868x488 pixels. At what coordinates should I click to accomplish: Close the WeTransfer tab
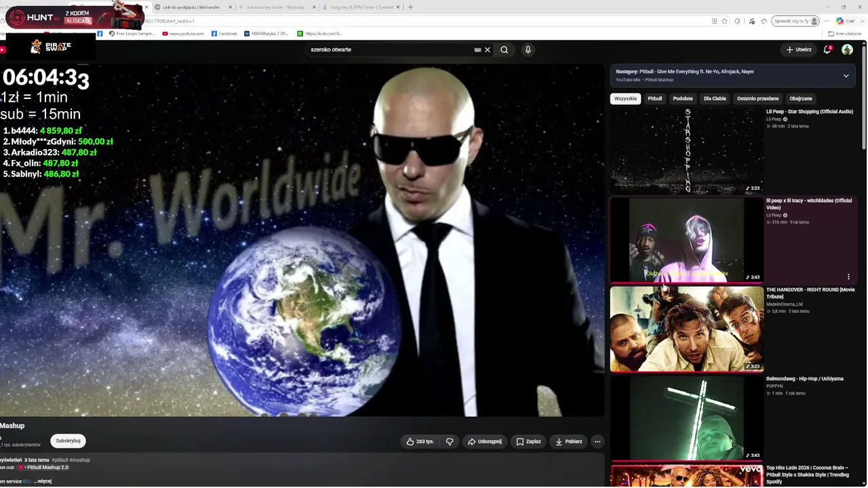coord(231,7)
